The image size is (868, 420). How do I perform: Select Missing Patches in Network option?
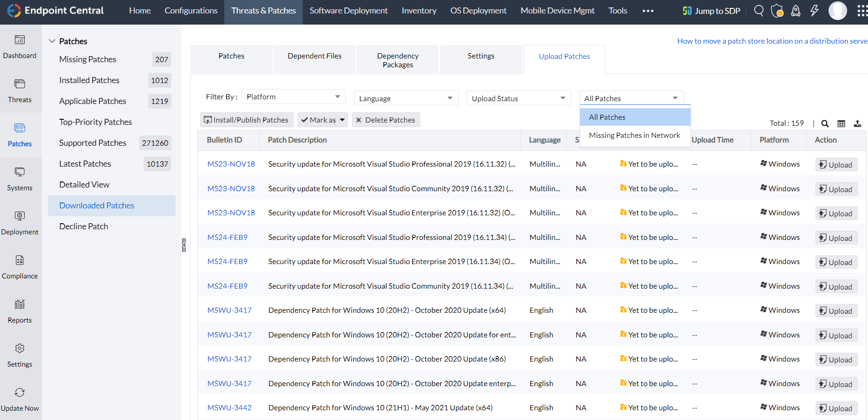pos(634,136)
